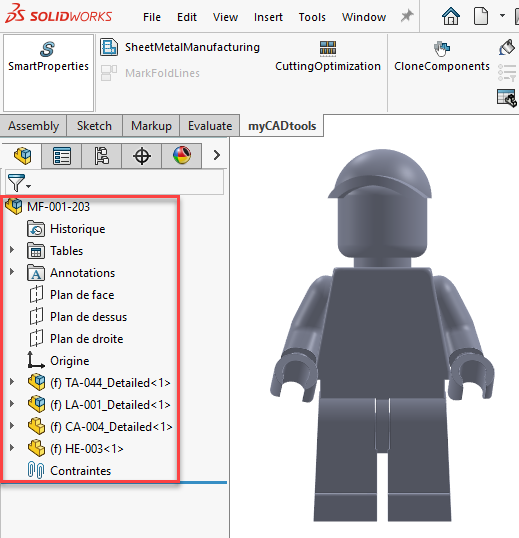Image resolution: width=519 pixels, height=538 pixels.
Task: Start the CloneComponents tool
Action: click(x=441, y=57)
